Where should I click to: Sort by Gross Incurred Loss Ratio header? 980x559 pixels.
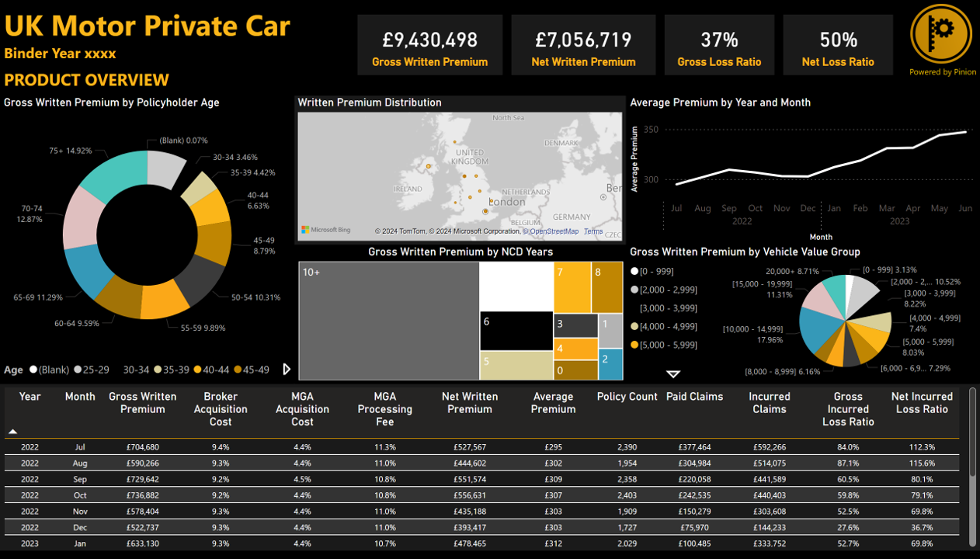coord(848,409)
